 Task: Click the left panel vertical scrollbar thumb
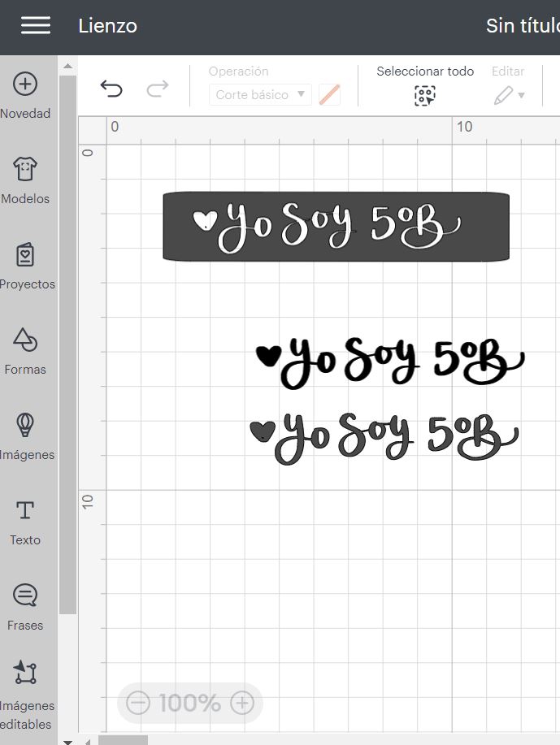[68, 344]
